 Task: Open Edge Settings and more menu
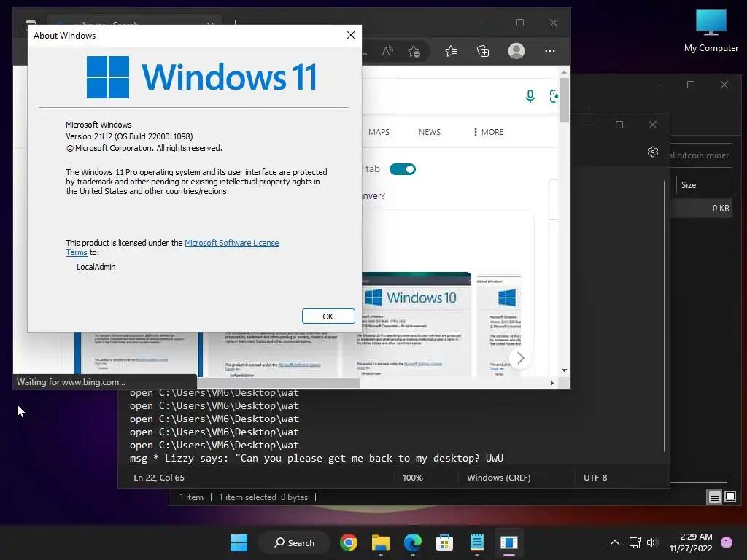point(550,51)
